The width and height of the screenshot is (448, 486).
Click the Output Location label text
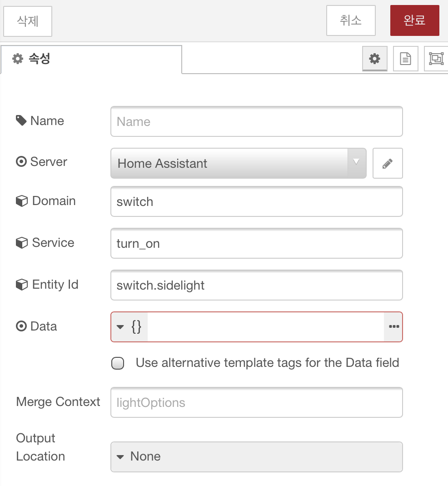click(40, 447)
